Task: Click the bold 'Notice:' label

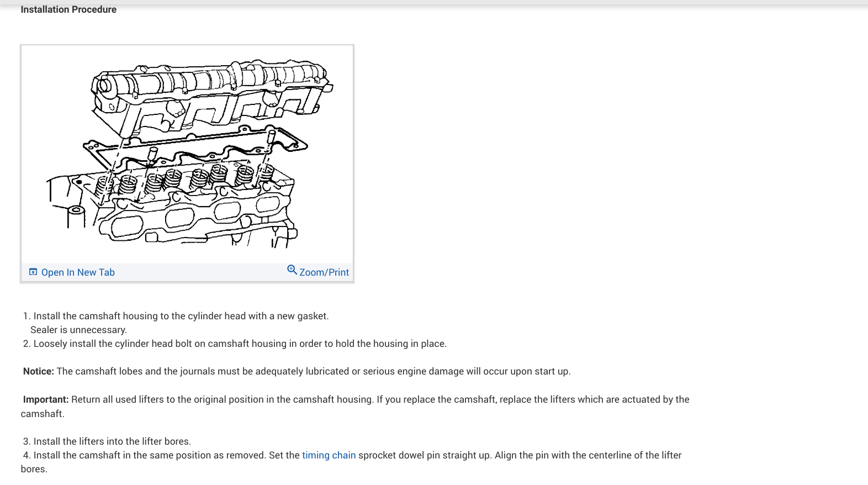Action: coord(39,371)
